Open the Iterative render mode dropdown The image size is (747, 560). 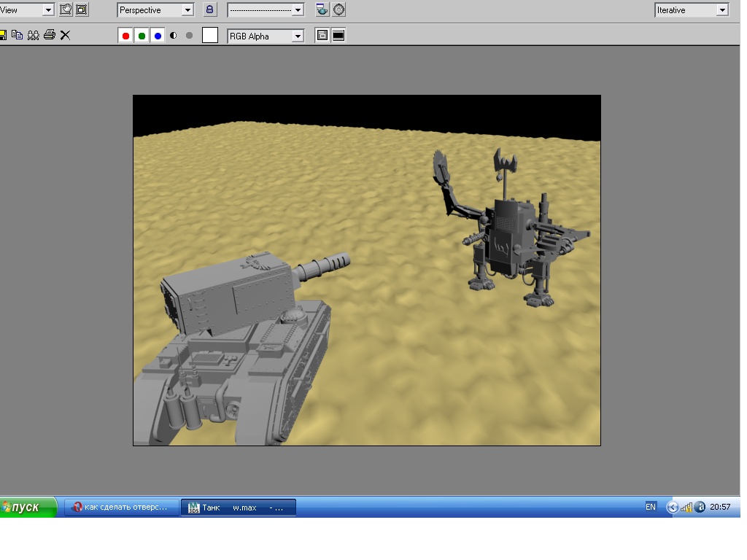pos(692,10)
